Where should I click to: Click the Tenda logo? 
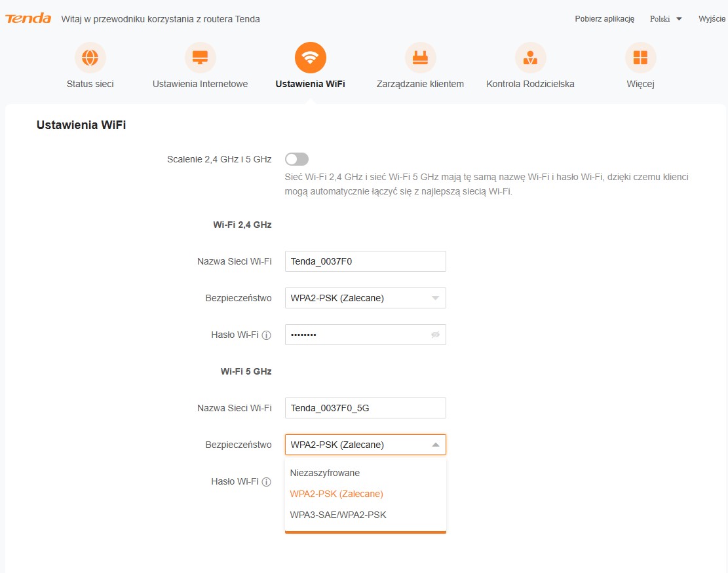(x=28, y=18)
